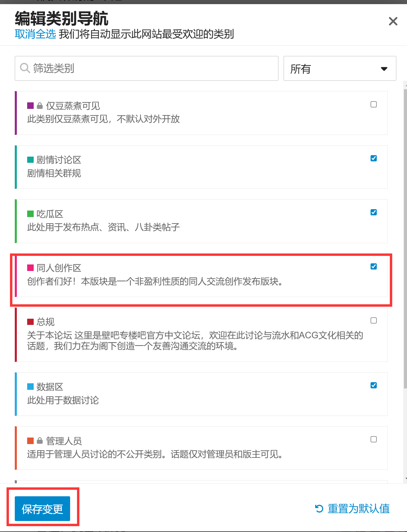407x532 pixels.
Task: Click the search magnifier icon in filter box
Action: [25, 68]
